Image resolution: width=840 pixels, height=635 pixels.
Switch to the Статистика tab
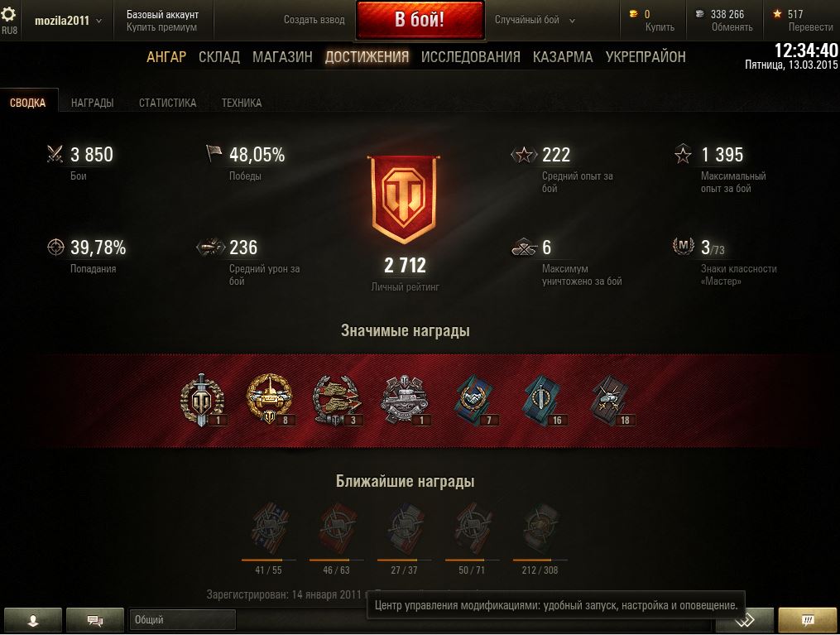[x=168, y=103]
